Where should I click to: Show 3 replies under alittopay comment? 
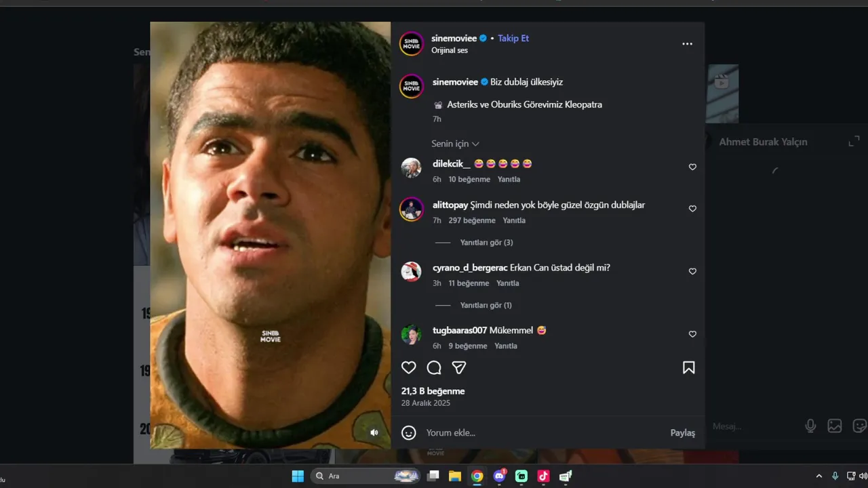click(486, 243)
